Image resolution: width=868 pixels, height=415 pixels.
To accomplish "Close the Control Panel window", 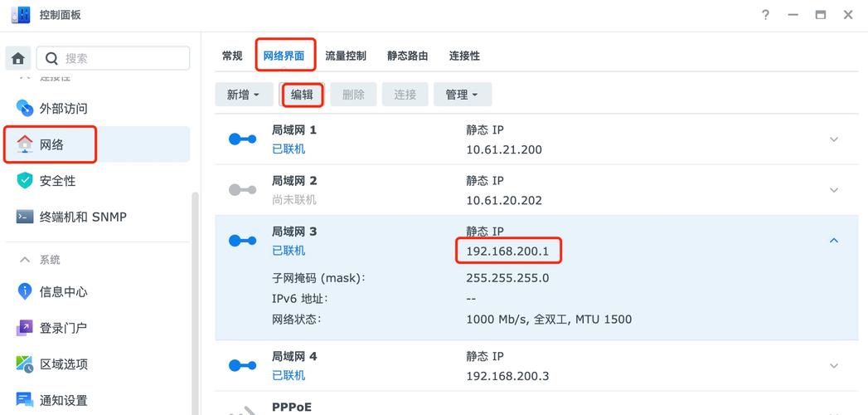I will [x=848, y=15].
